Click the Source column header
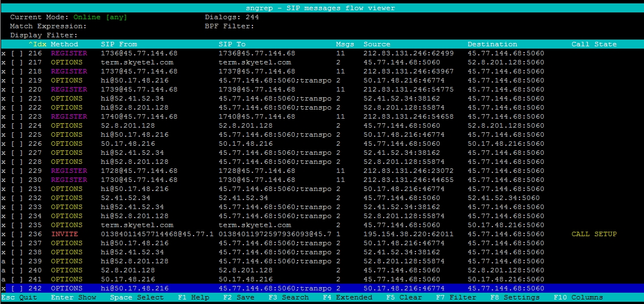The image size is (644, 304). tap(377, 44)
